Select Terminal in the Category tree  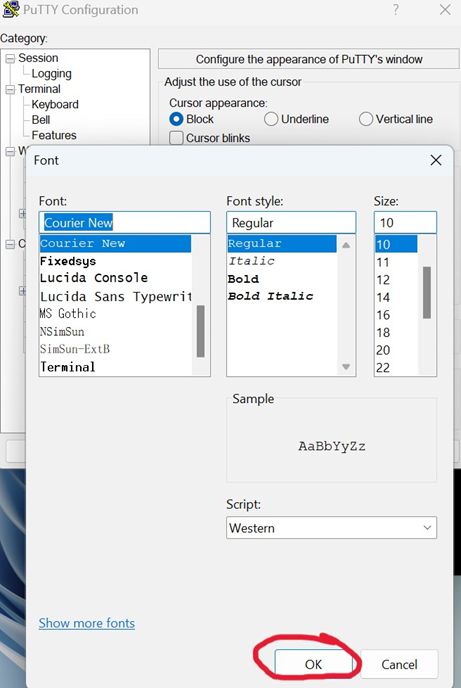(39, 89)
